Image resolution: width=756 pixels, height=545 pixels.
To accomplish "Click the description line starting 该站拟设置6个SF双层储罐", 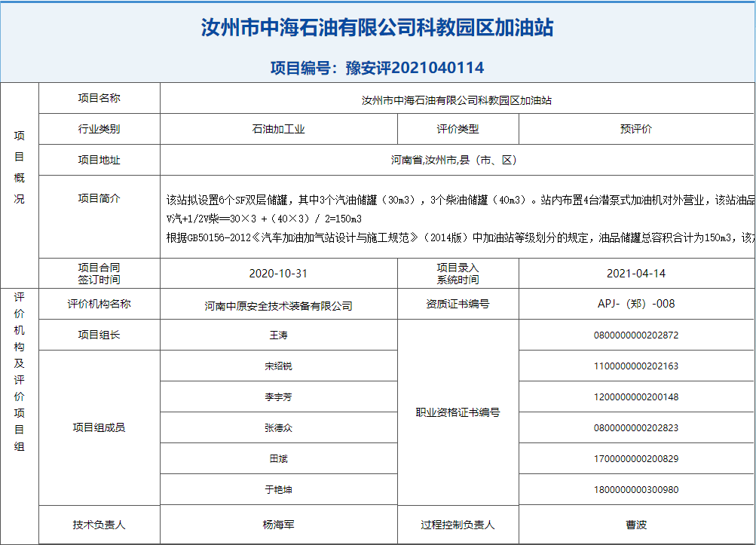I will click(461, 200).
